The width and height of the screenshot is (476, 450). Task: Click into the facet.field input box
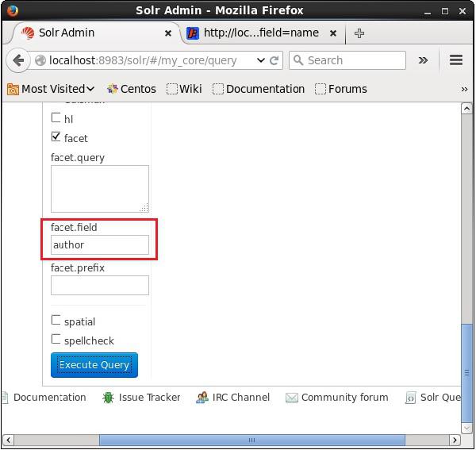(x=100, y=245)
